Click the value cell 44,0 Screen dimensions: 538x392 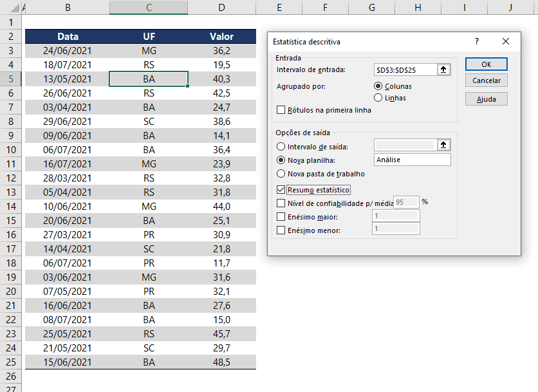pos(221,206)
